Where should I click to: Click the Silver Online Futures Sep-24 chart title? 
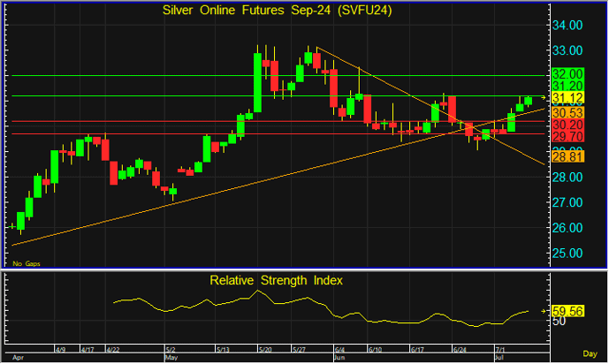click(x=276, y=10)
